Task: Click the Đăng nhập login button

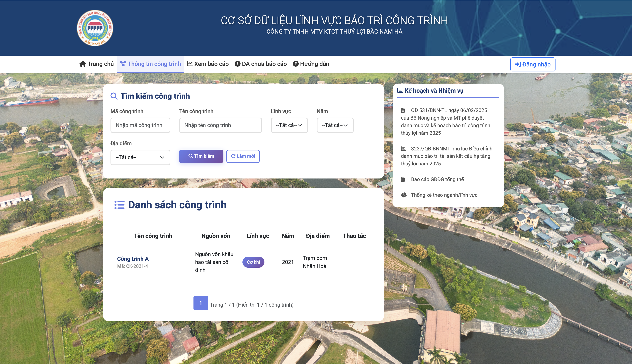Action: click(533, 64)
